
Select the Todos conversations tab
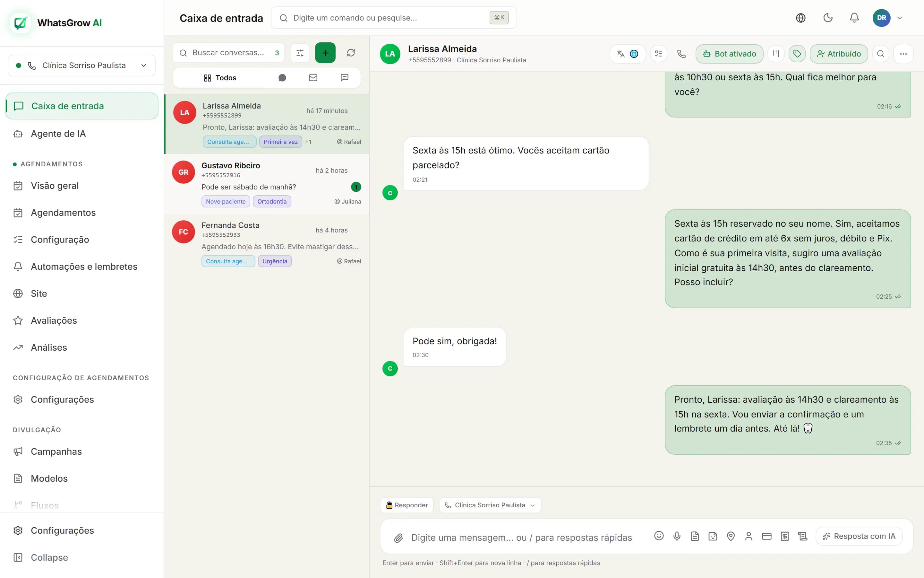[220, 78]
